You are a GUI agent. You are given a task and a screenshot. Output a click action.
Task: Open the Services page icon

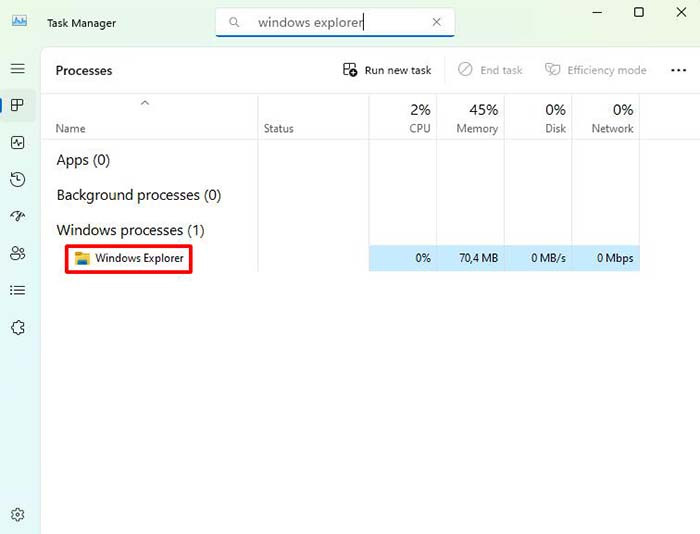(17, 328)
